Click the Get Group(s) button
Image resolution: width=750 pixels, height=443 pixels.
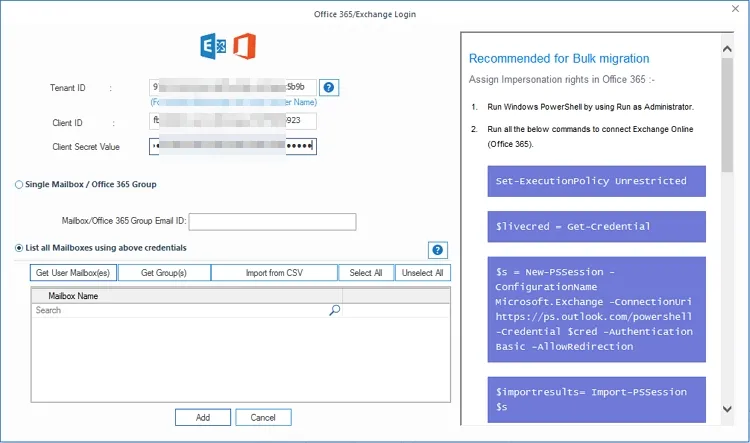pyautogui.click(x=164, y=273)
